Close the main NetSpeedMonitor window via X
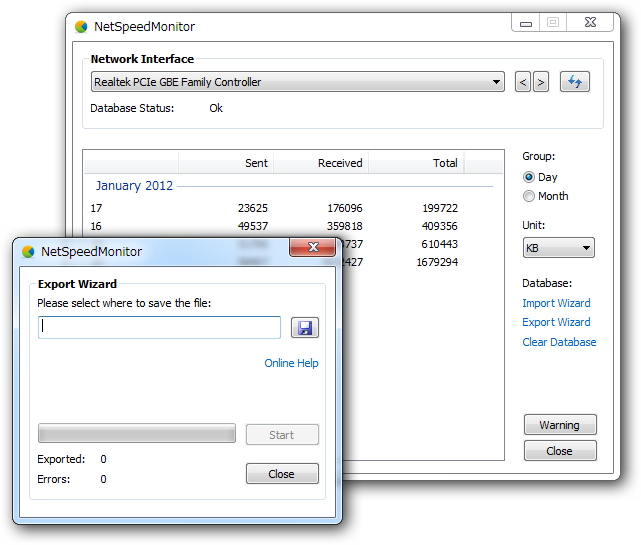Image resolution: width=641 pixels, height=545 pixels. tap(590, 22)
